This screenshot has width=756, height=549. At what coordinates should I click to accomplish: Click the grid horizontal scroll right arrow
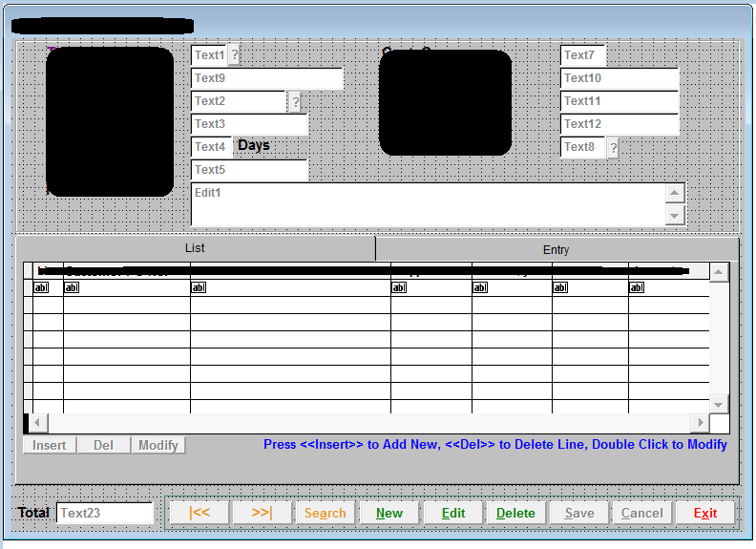point(700,423)
